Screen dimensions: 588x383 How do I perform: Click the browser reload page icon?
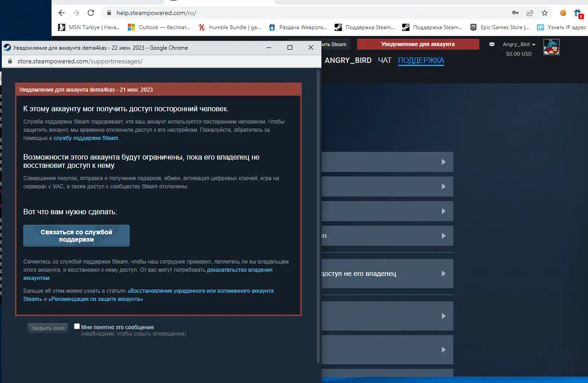tap(91, 13)
